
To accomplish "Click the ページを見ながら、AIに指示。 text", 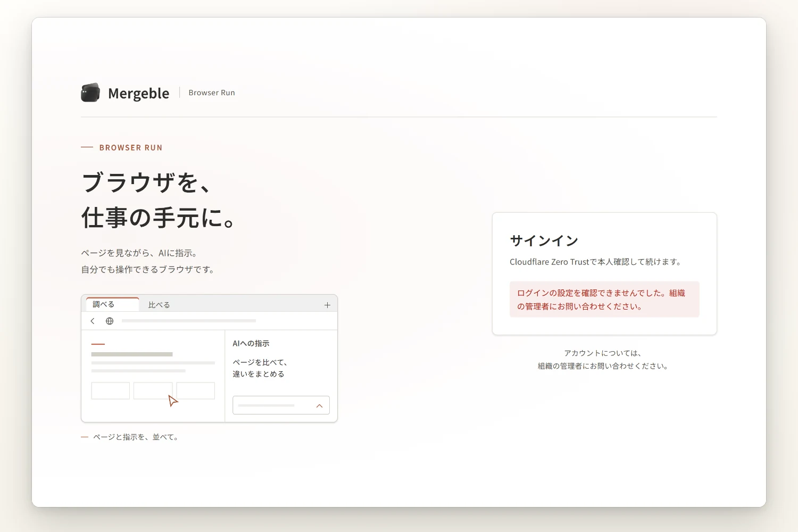I will tap(140, 253).
